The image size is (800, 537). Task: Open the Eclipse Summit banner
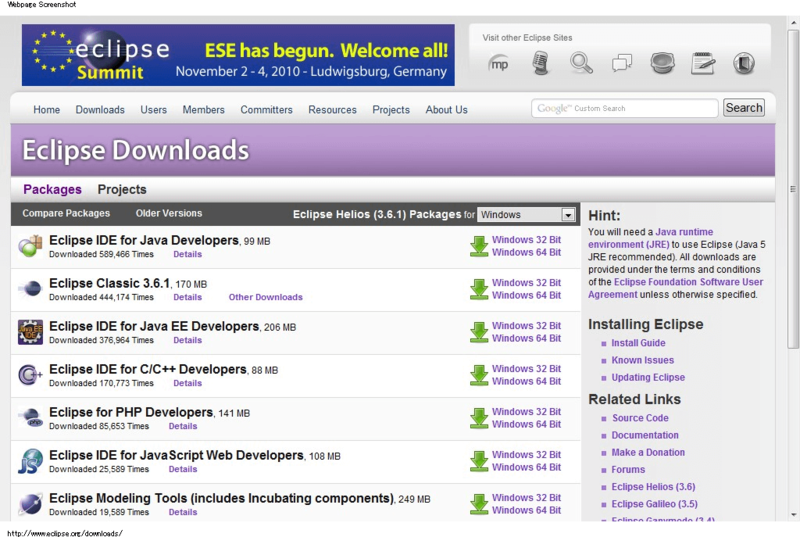238,55
